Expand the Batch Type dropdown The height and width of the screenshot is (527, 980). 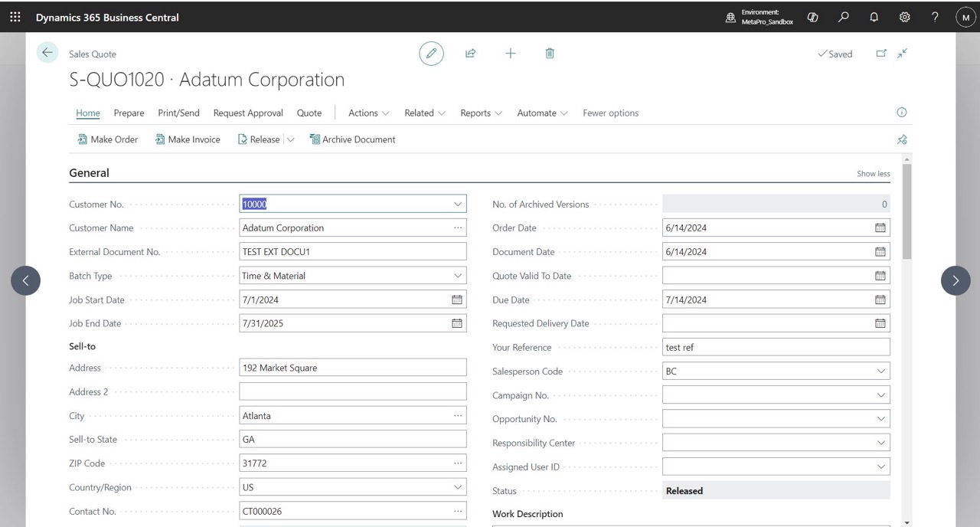tap(458, 276)
